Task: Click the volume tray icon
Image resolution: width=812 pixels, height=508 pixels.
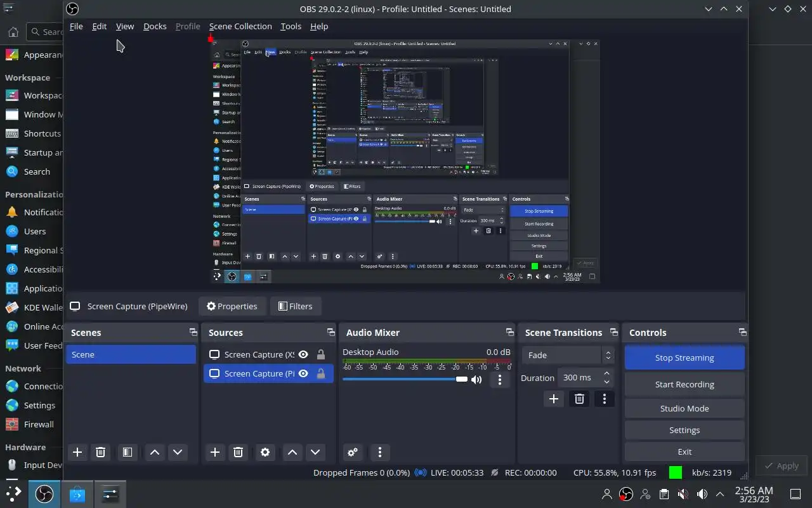Action: (x=702, y=494)
